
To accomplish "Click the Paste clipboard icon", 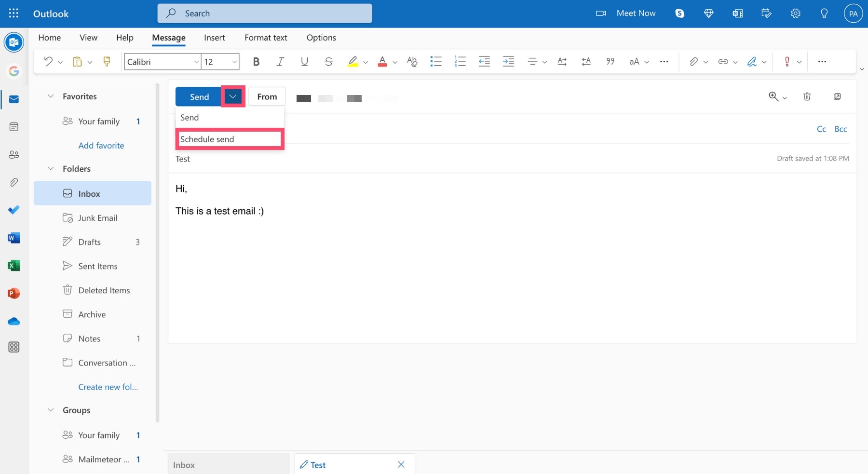I will [77, 61].
